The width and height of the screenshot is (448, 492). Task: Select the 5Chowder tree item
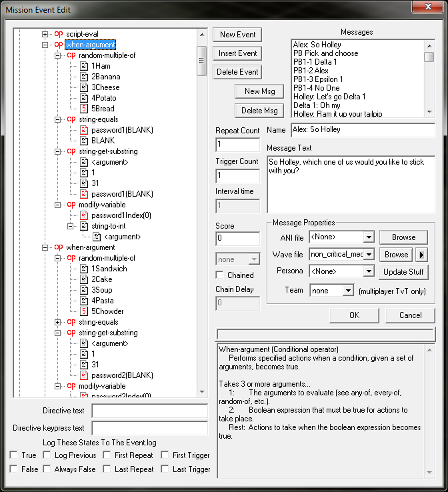tap(107, 311)
